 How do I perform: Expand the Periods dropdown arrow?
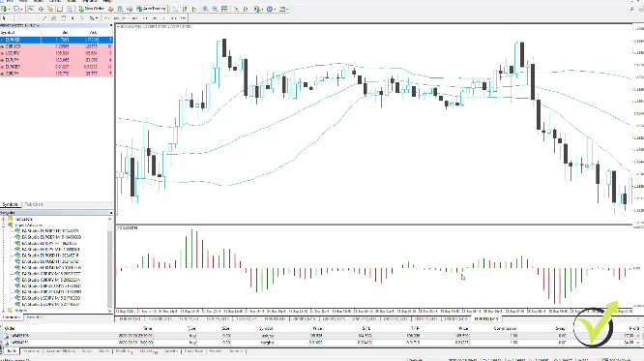pos(276,9)
